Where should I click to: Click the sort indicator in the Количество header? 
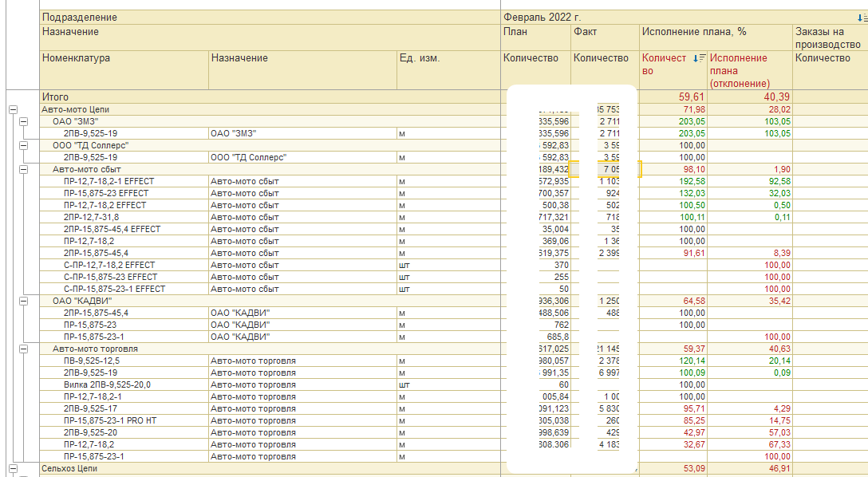(699, 58)
